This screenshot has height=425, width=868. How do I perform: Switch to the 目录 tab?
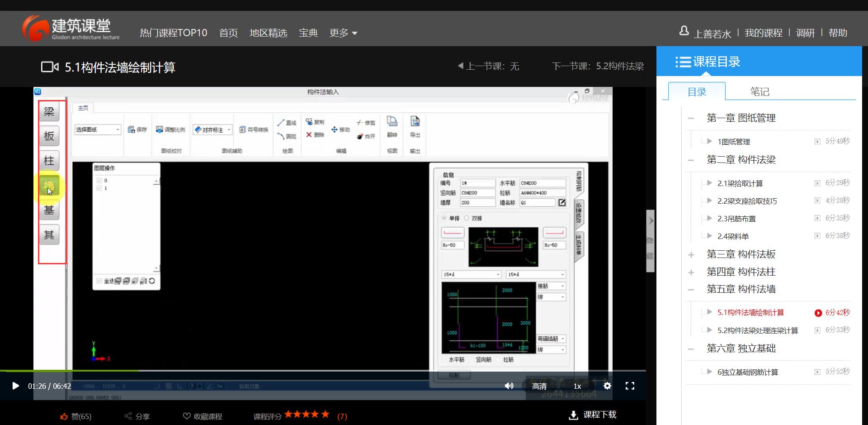coord(697,91)
